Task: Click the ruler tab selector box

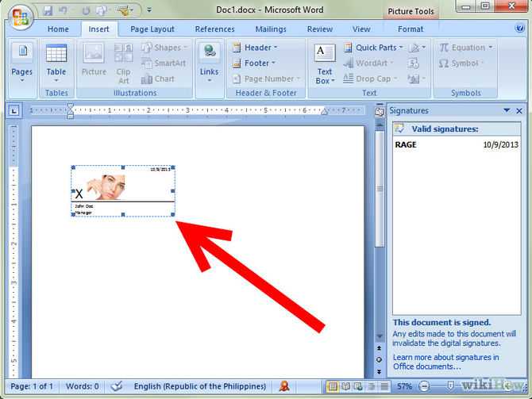Action: click(14, 110)
